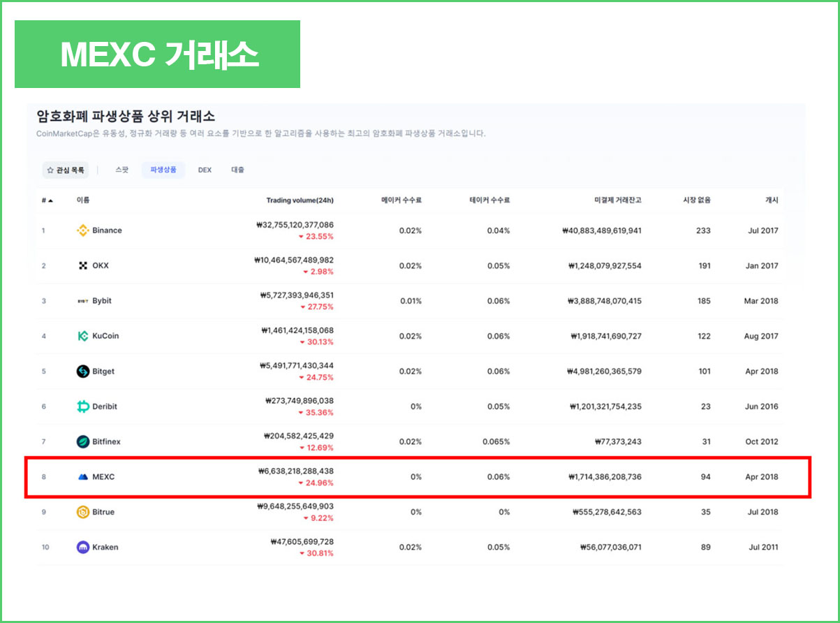Click MEXC market count 94

[706, 477]
